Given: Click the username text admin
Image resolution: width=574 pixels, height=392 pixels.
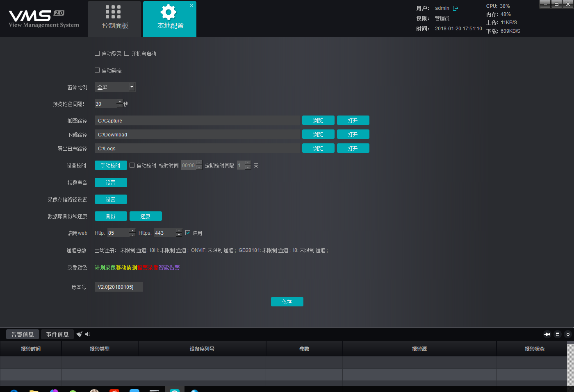Looking at the screenshot, I should (x=442, y=8).
